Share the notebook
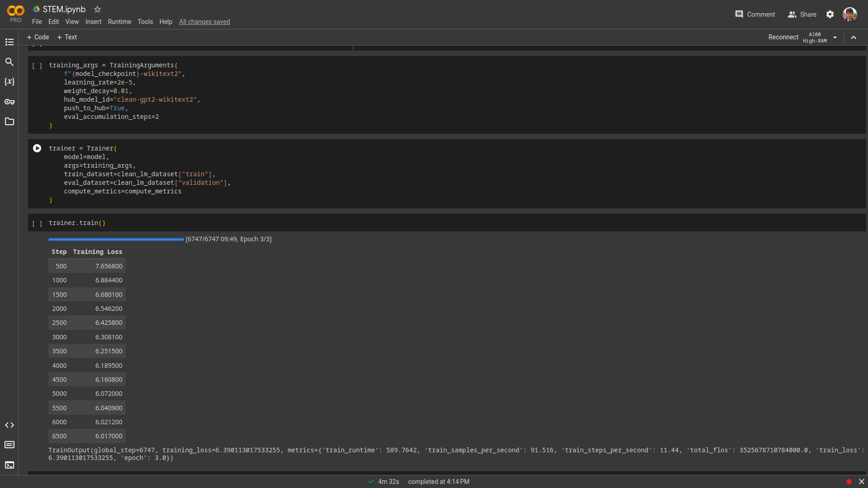Image resolution: width=868 pixels, height=488 pixels. pos(802,14)
